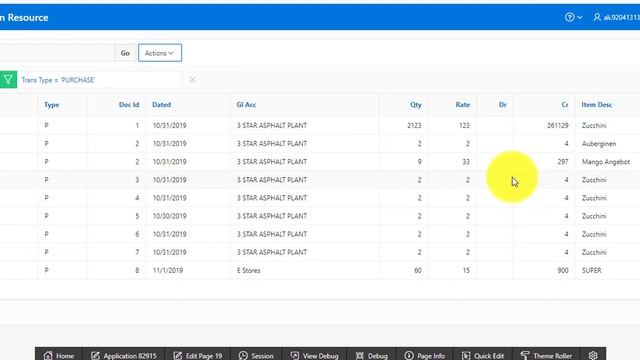The width and height of the screenshot is (640, 360).
Task: Sort by the Cr column header
Action: click(x=565, y=105)
